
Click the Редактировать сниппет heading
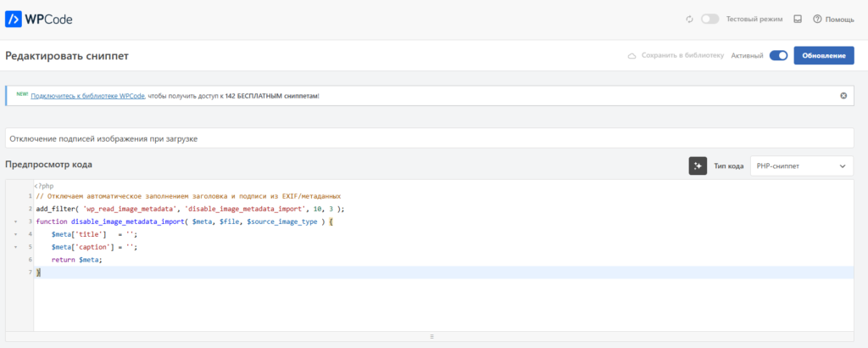(67, 56)
